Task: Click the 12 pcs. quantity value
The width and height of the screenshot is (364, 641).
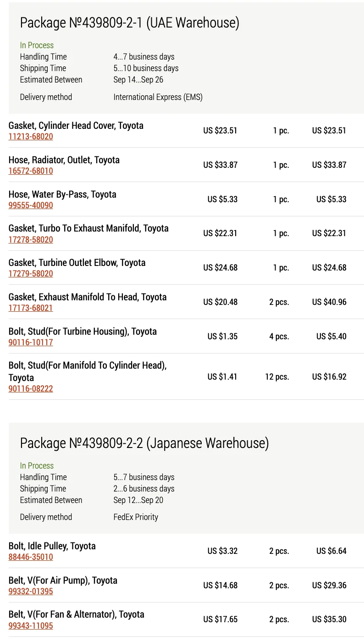Action: pyautogui.click(x=277, y=377)
